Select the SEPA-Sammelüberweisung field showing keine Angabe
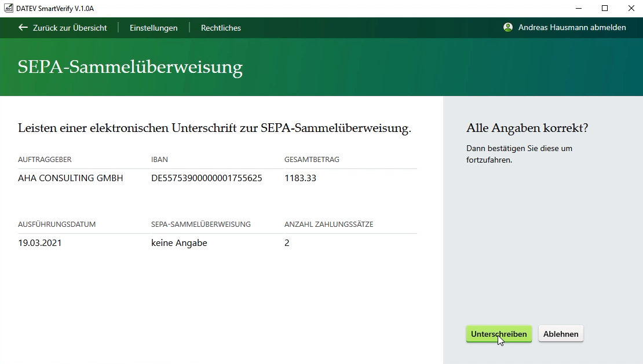643x364 pixels. coord(179,242)
